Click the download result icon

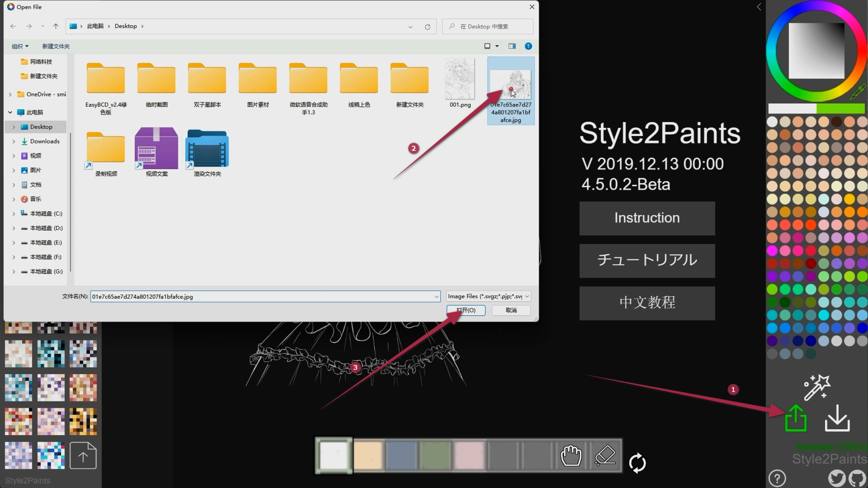tap(837, 418)
